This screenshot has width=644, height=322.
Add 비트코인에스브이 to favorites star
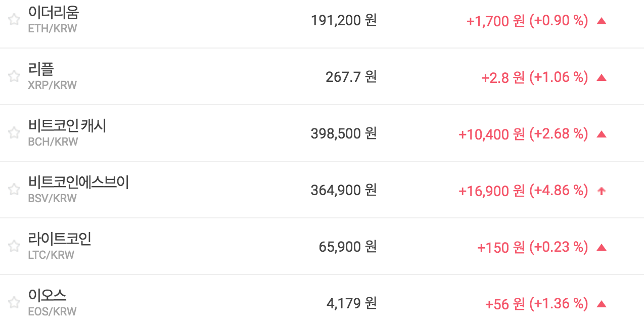14,190
